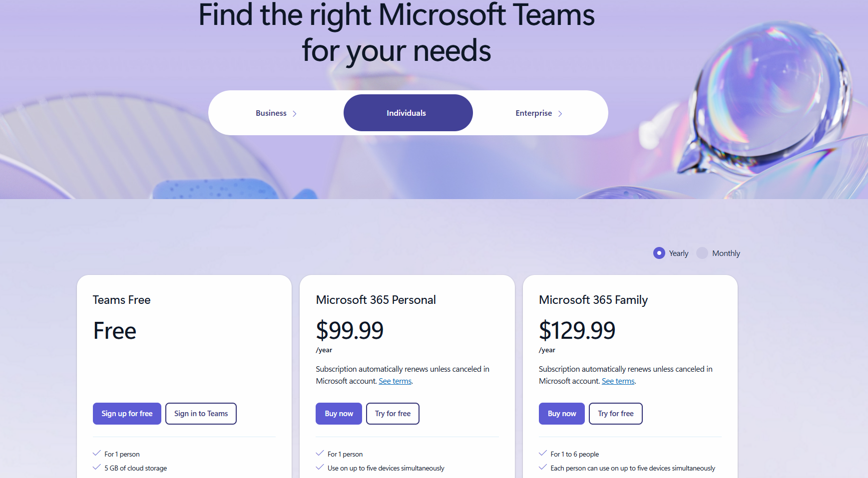Click the Business chevron arrow icon

coord(295,113)
